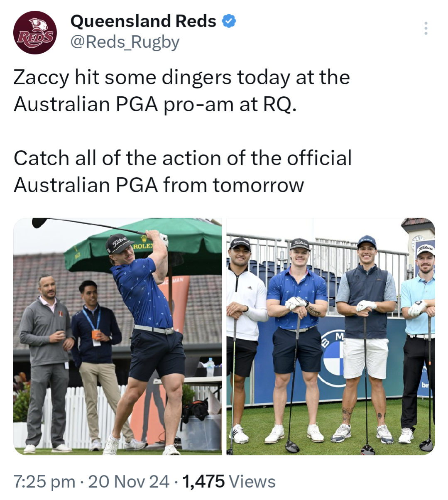The height and width of the screenshot is (500, 448).
Task: Open the Queensland Reds profile avatar
Action: (35, 33)
